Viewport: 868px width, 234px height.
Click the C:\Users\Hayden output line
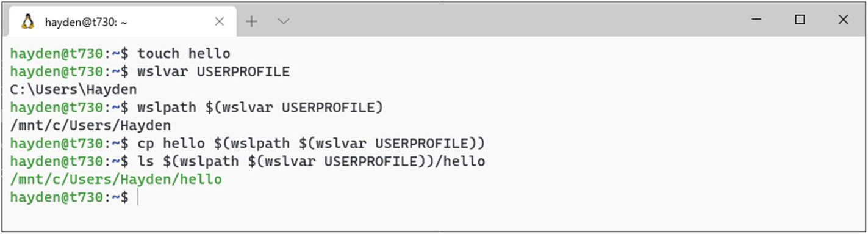tap(73, 90)
